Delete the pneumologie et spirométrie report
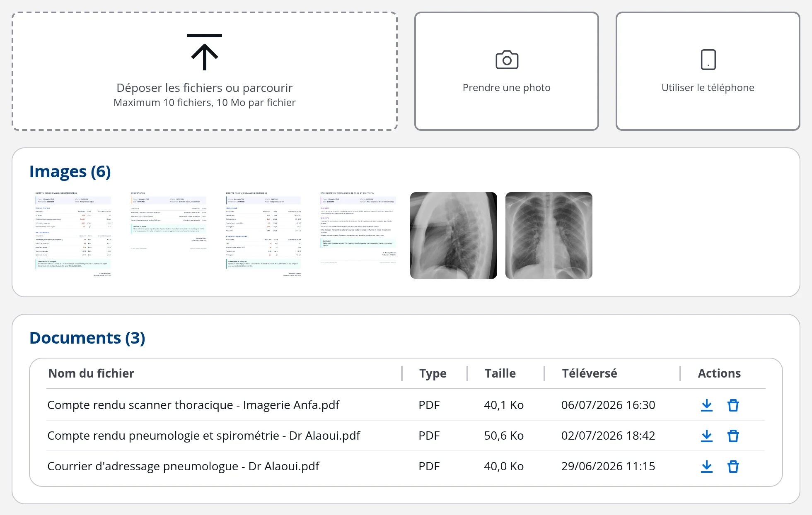Image resolution: width=812 pixels, height=515 pixels. coord(733,436)
